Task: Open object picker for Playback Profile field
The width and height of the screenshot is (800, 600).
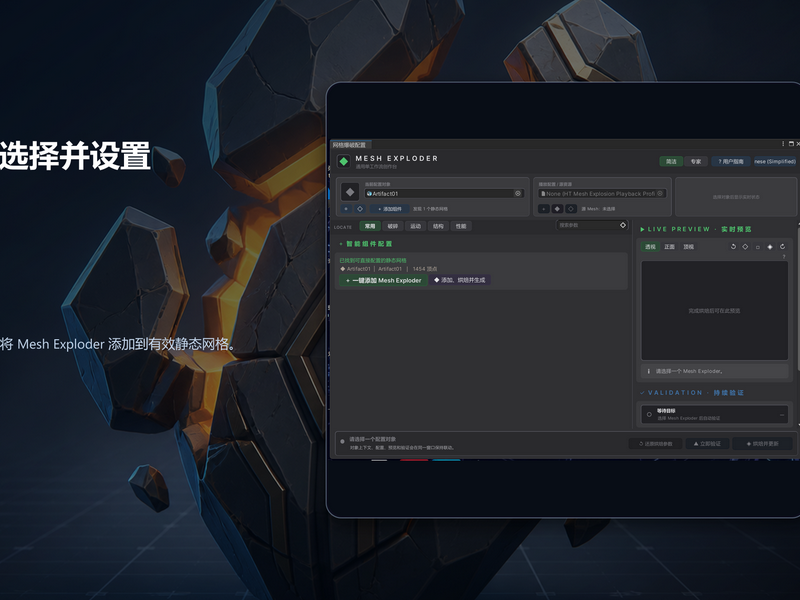Action: point(660,193)
